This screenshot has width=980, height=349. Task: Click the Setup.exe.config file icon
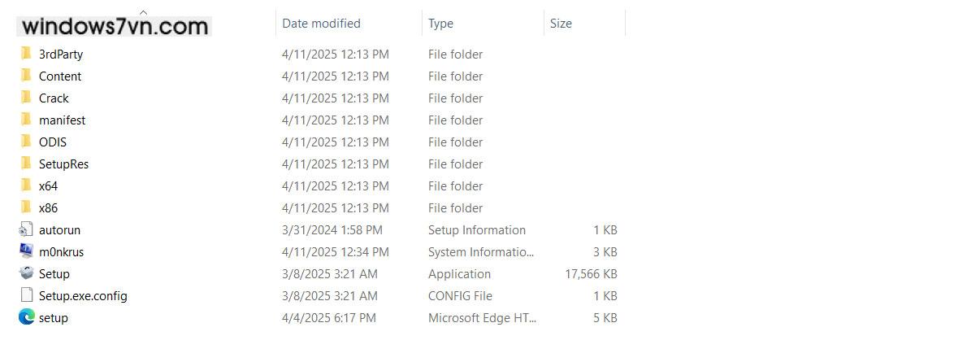click(26, 295)
